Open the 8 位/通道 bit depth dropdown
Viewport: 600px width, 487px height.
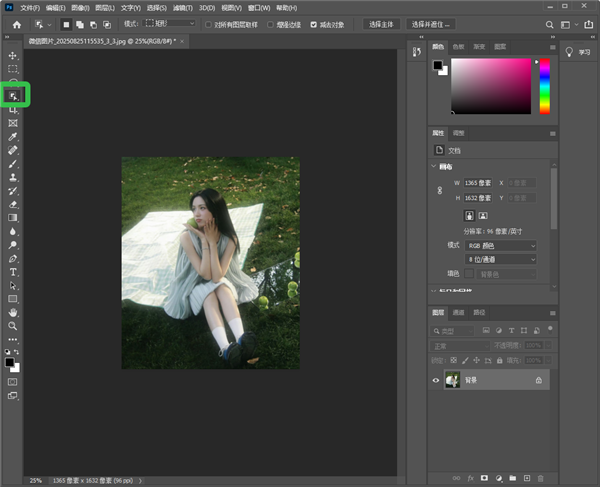(x=500, y=258)
